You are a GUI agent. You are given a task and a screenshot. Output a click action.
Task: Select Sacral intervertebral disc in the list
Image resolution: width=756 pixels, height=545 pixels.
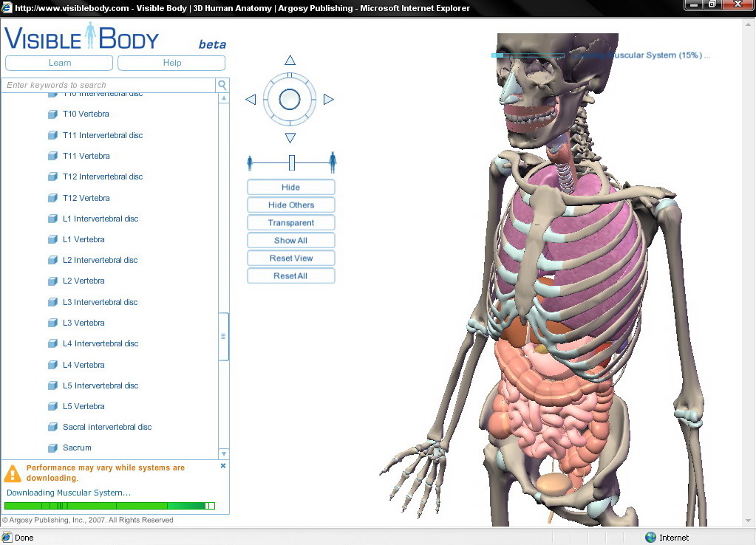click(107, 427)
